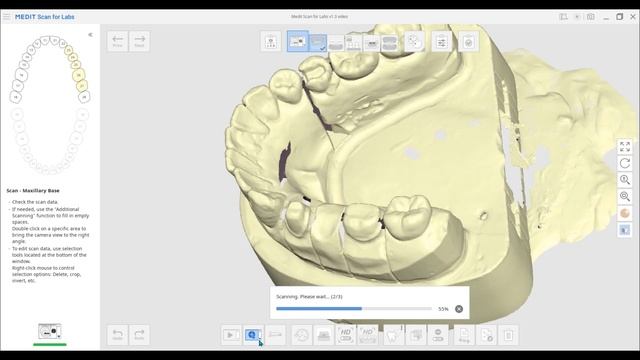
Task: Click the small title bar dropdown icon
Action: [x=577, y=17]
